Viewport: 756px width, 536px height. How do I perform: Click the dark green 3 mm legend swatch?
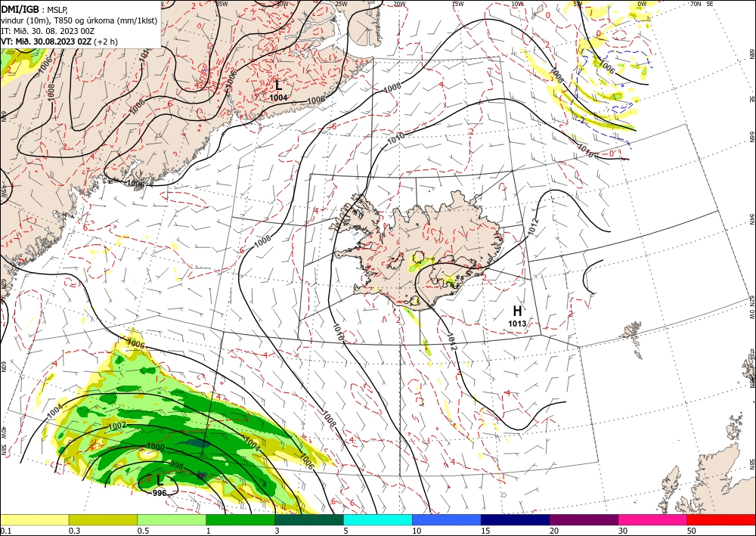[x=309, y=520]
